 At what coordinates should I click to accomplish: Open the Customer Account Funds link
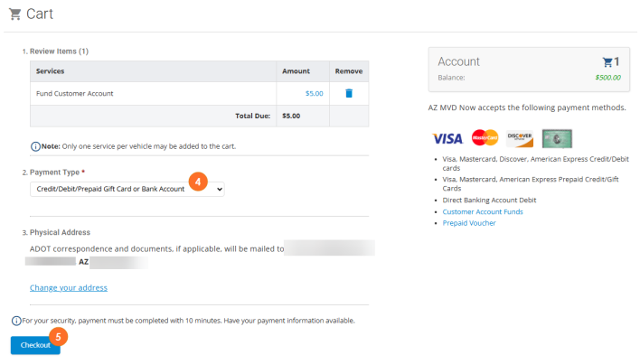click(x=483, y=211)
